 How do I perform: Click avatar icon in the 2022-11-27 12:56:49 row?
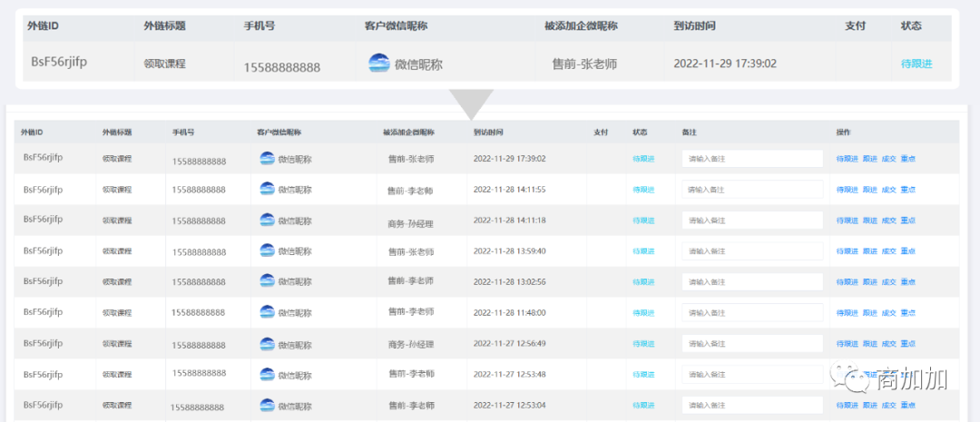pos(267,343)
